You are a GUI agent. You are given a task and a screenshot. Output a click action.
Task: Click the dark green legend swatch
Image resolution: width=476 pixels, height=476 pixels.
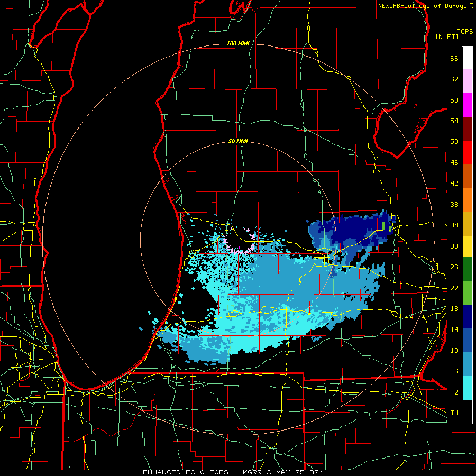click(x=467, y=269)
